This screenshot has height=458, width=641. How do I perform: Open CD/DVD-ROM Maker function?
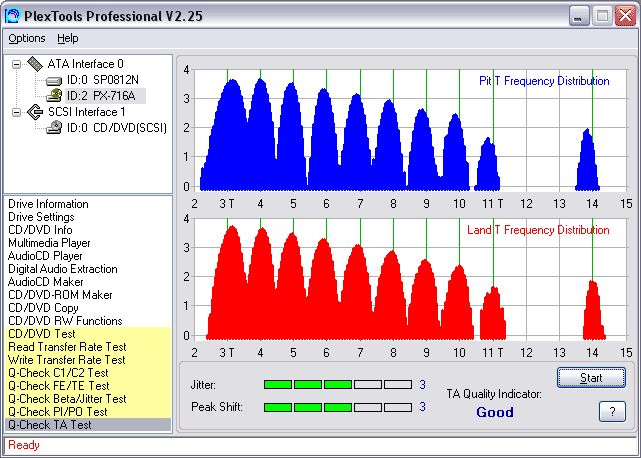coord(60,295)
